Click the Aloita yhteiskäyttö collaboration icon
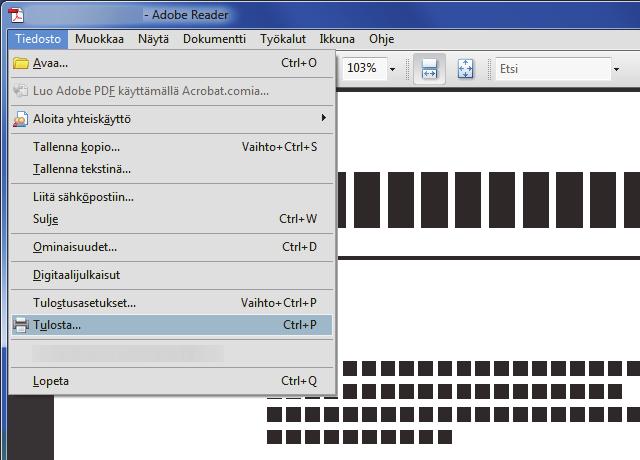Viewport: 640px width, 460px height. 20,119
